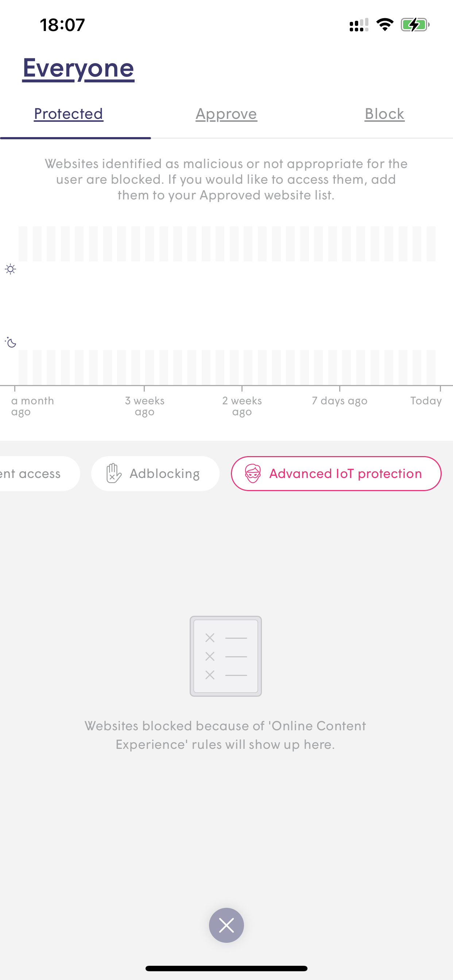Close the screen with the X button

coord(226,925)
